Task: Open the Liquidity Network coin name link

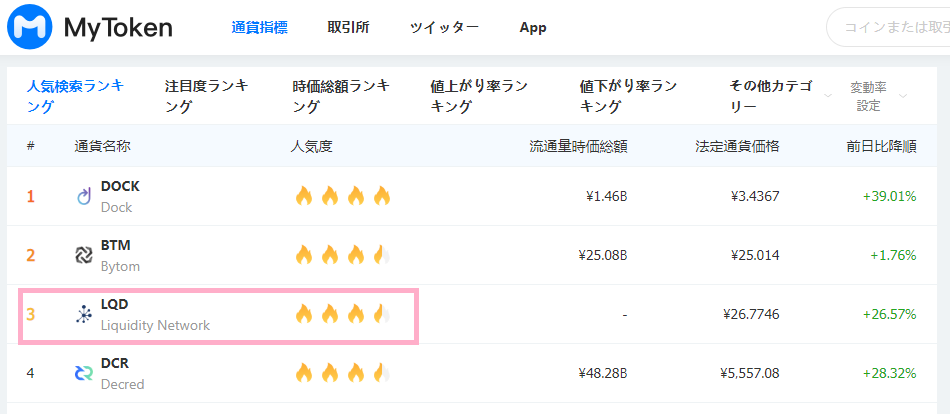Action: coord(155,325)
